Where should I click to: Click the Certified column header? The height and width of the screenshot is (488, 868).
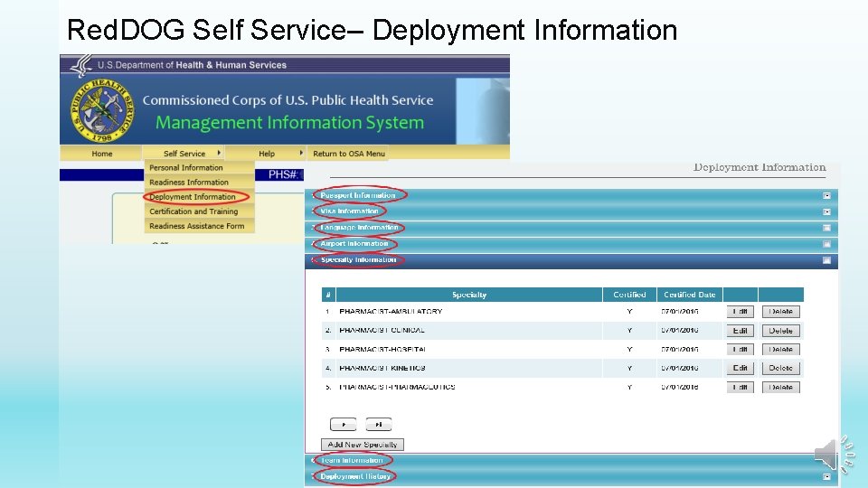(629, 295)
